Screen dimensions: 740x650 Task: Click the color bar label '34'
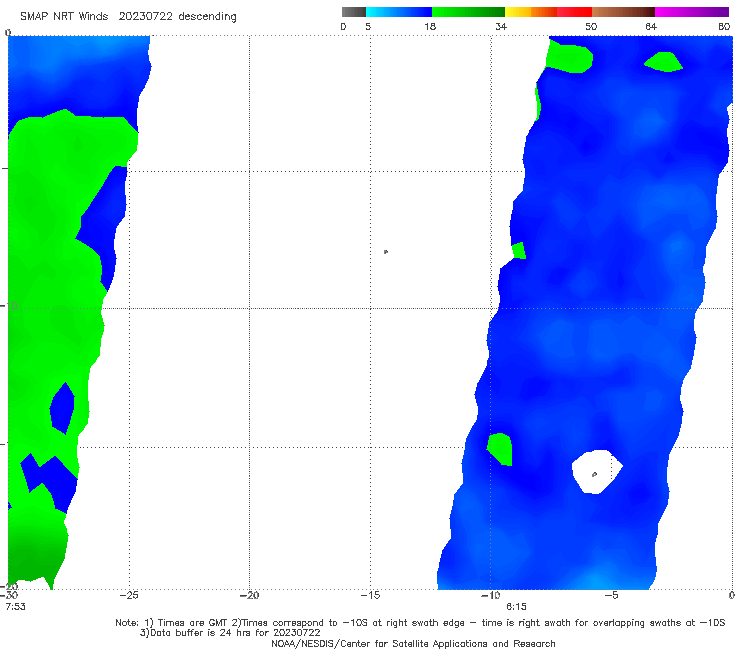tap(501, 27)
